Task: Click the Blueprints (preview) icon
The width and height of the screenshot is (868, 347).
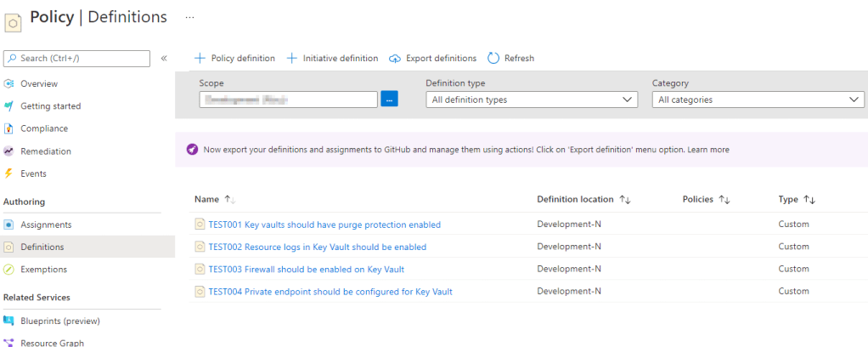Action: (9, 321)
